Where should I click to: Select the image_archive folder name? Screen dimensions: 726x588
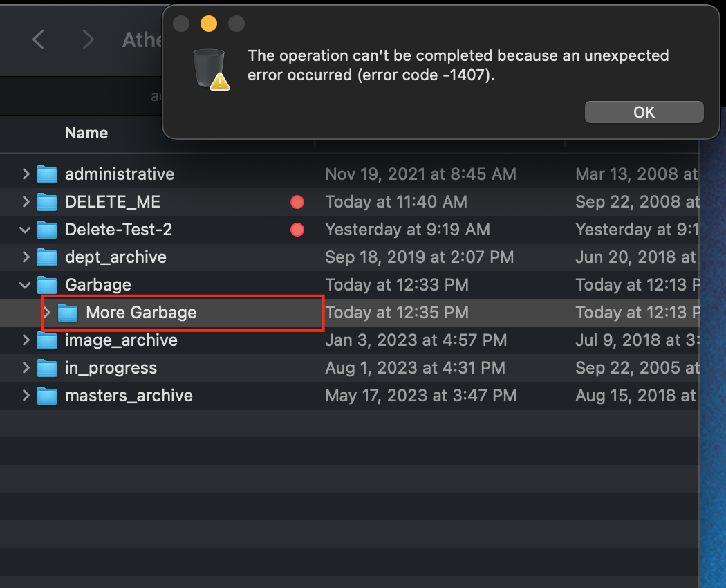(x=121, y=340)
